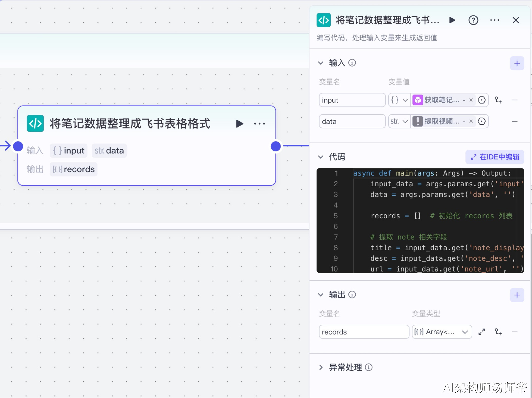Viewport: 532px width, 398px height.
Task: Run the code node from panel header
Action: 452,20
